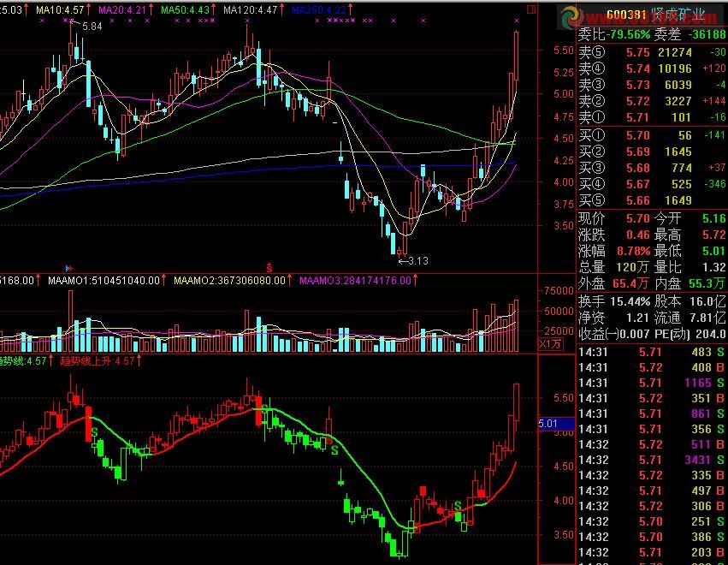Select the 卖② ask row at 5.72
Image resolution: width=728 pixels, height=565 pixels.
652,101
